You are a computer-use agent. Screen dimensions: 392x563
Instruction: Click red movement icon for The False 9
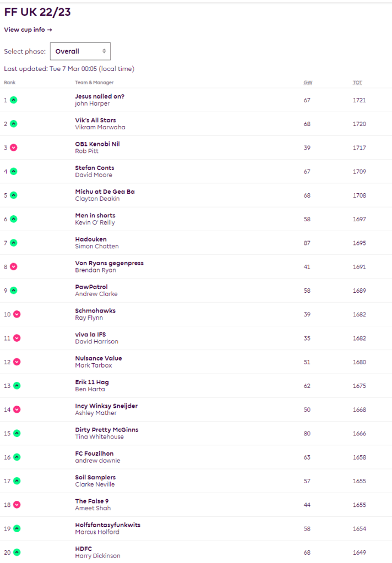[x=17, y=505]
